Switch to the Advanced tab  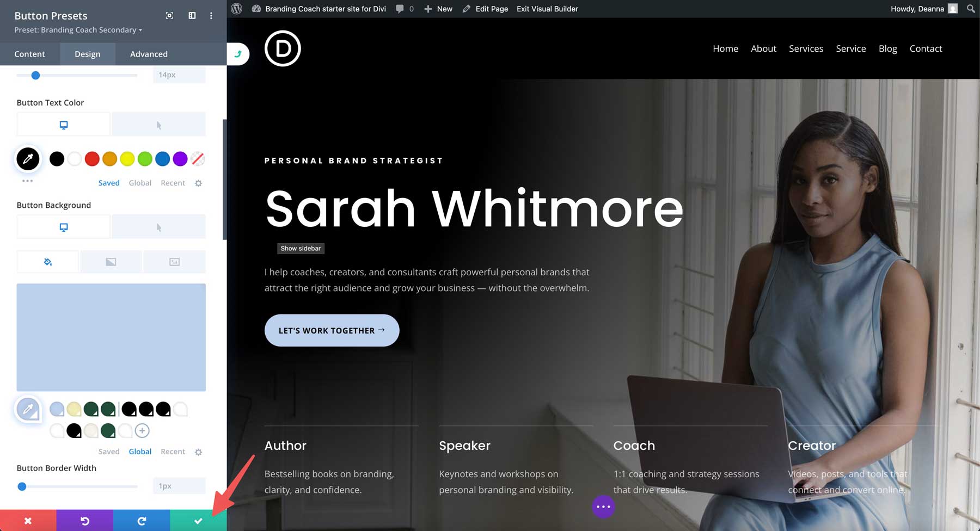click(148, 54)
